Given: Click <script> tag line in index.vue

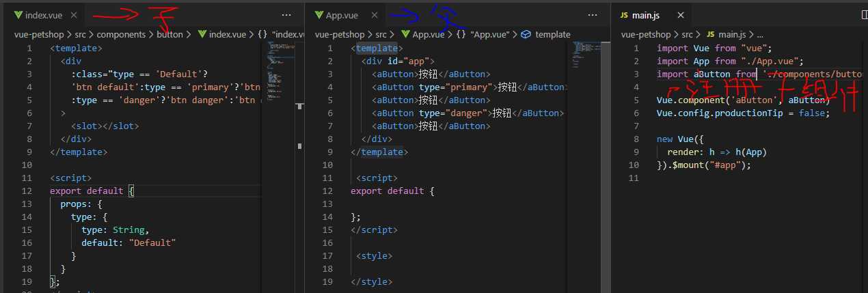Looking at the screenshot, I should pos(70,178).
